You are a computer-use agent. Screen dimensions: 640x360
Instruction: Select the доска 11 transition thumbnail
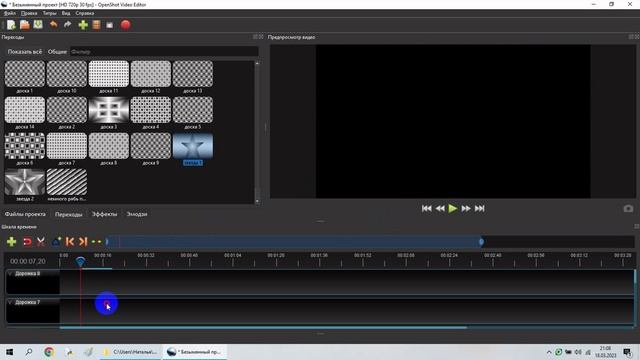pyautogui.click(x=109, y=74)
